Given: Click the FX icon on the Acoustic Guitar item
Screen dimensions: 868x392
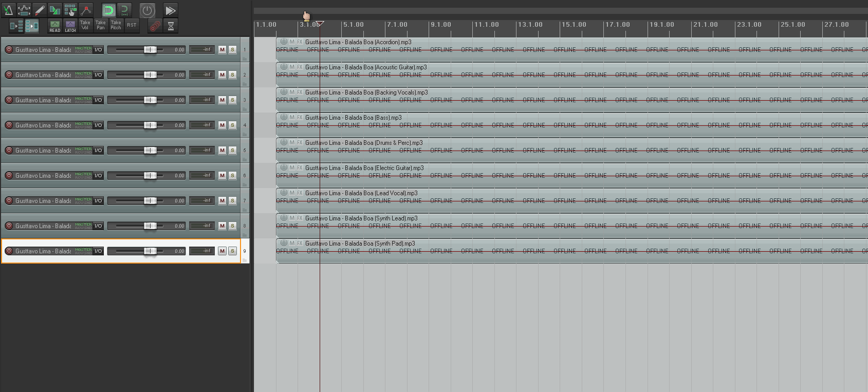Looking at the screenshot, I should (300, 67).
